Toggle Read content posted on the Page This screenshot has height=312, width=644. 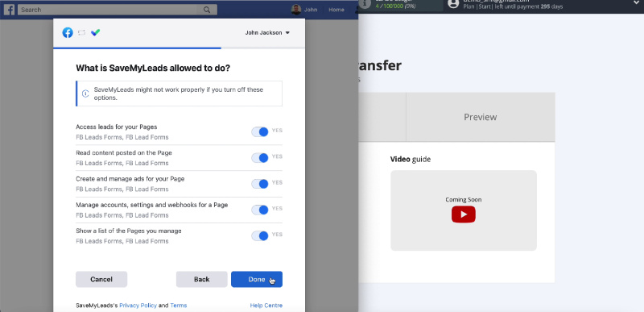pyautogui.click(x=259, y=157)
